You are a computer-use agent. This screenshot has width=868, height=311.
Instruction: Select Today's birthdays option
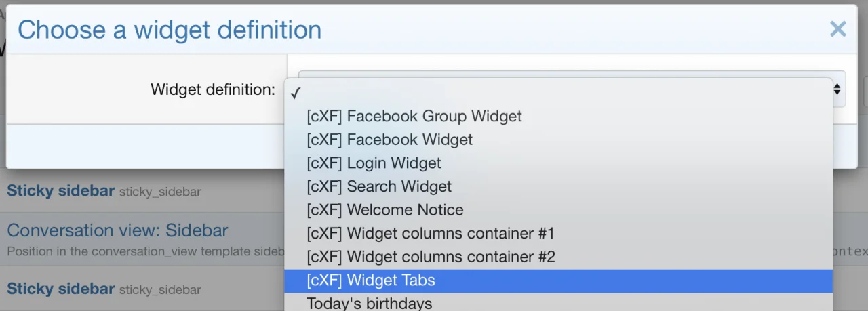coord(369,303)
